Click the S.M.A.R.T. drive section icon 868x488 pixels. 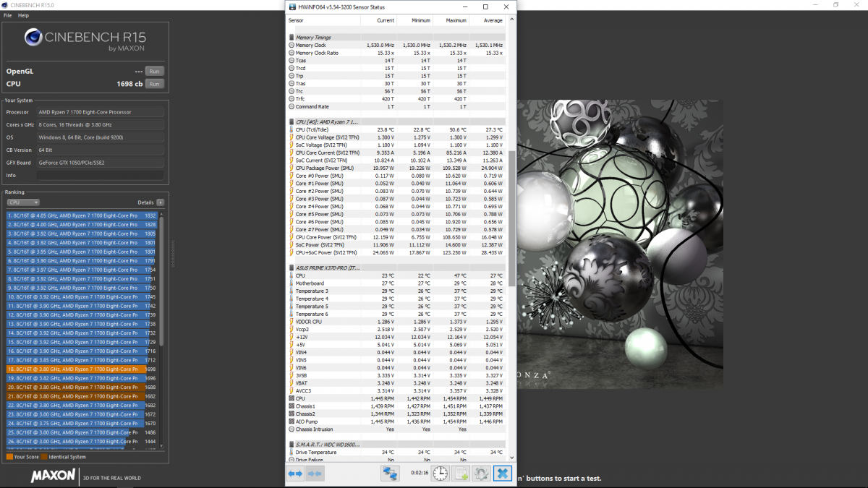coord(292,444)
